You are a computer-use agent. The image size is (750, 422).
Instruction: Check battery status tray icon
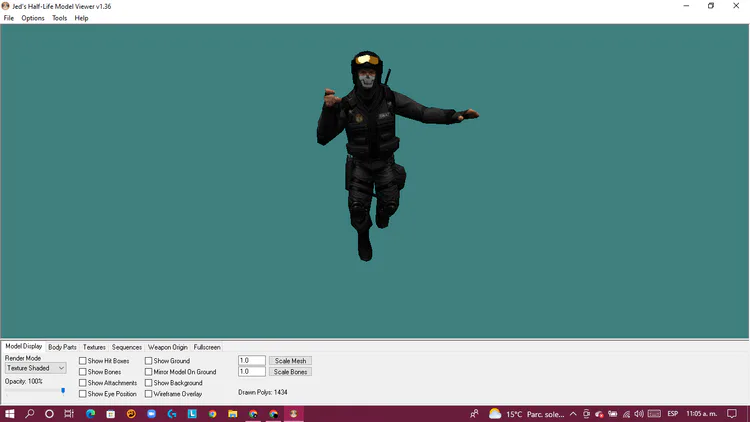613,414
